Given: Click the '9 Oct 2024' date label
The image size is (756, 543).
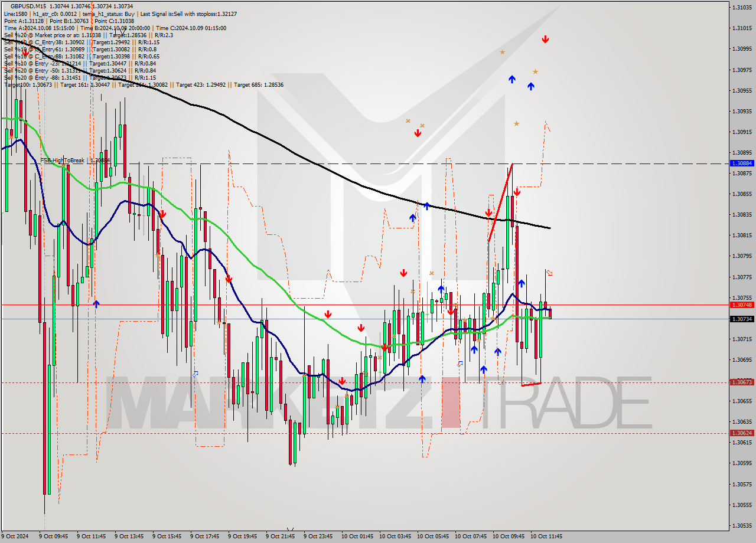Looking at the screenshot, I should (x=15, y=537).
